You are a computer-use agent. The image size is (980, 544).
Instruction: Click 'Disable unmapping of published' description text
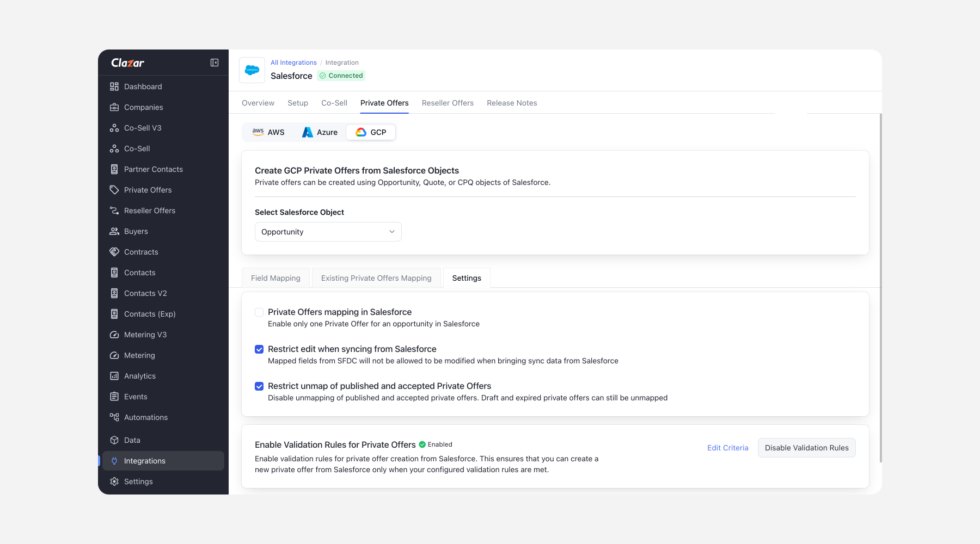[x=468, y=398]
